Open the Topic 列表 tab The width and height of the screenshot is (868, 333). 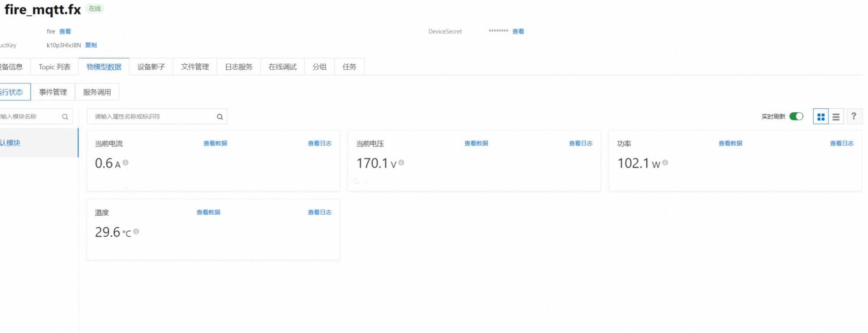(x=54, y=67)
